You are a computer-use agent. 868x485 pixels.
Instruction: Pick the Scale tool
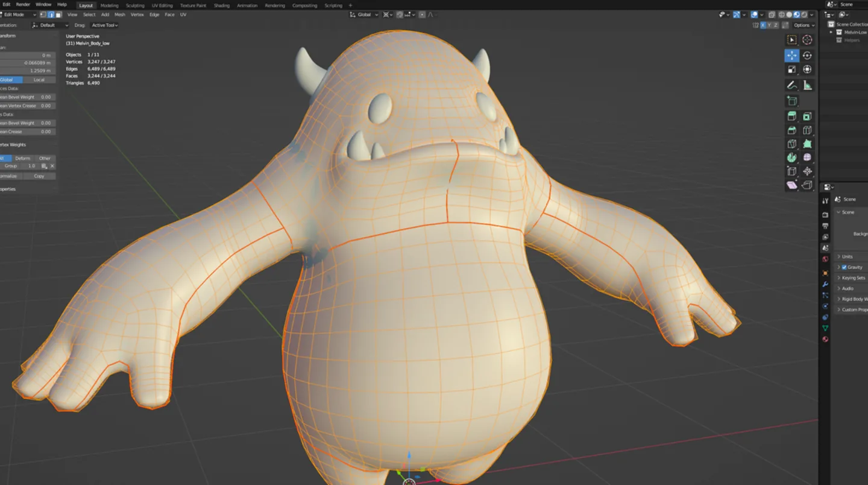click(x=792, y=70)
